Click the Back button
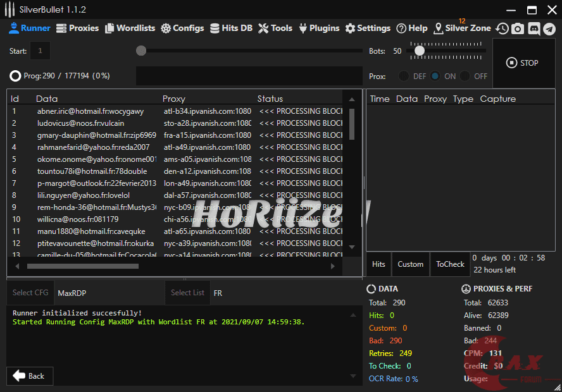The image size is (562, 392). (x=29, y=376)
